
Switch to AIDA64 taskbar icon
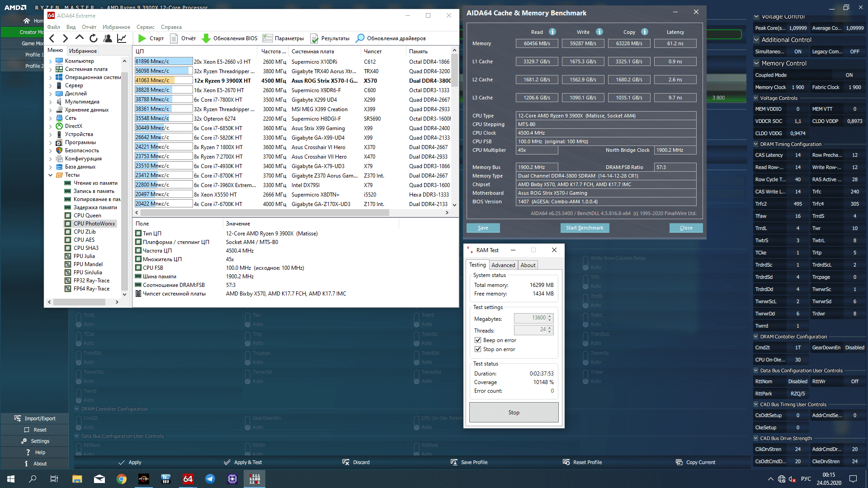point(188,479)
